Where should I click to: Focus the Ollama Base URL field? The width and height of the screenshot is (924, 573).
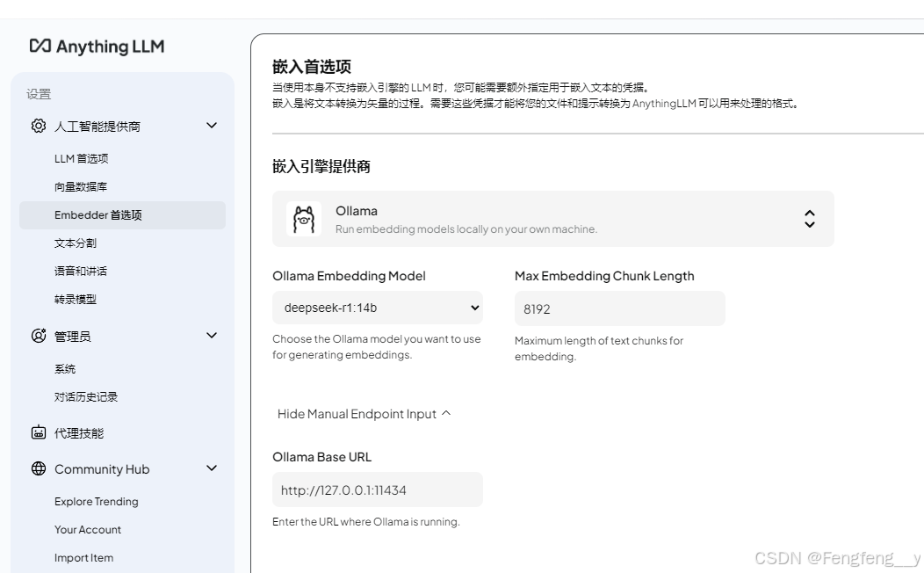click(378, 490)
